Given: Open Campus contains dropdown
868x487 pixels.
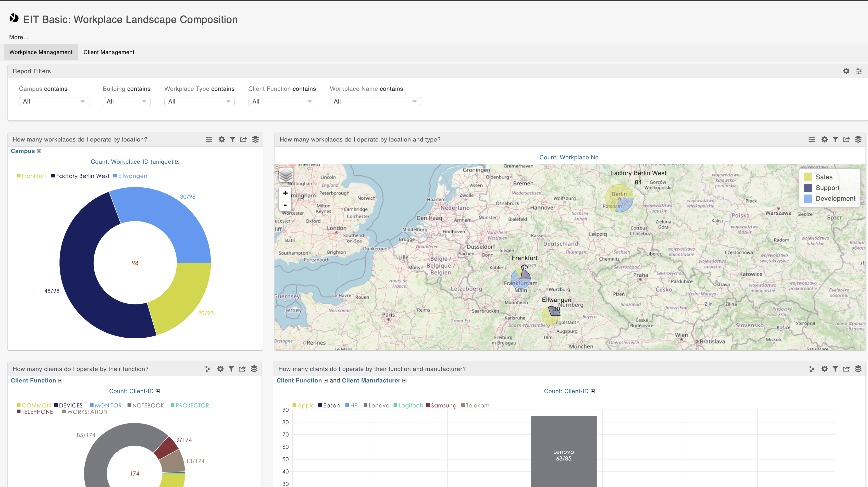Looking at the screenshot, I should pos(54,101).
